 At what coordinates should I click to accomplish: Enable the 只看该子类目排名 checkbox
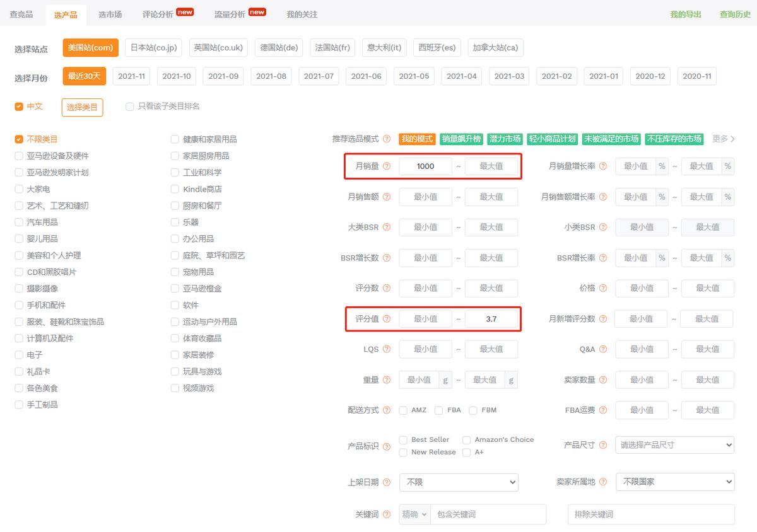[129, 107]
